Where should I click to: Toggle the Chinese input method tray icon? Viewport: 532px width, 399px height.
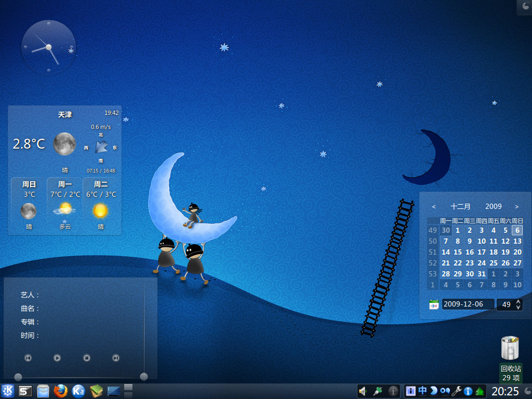click(x=422, y=391)
